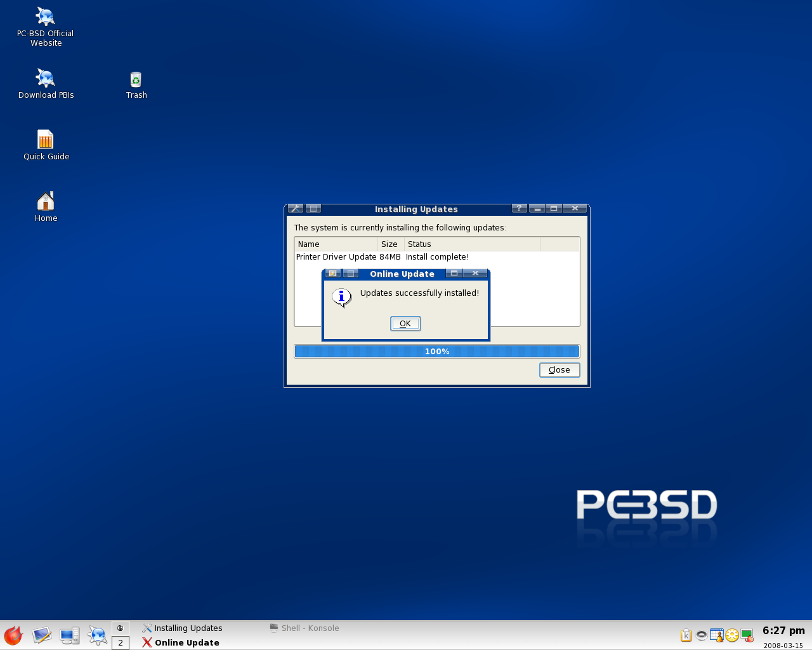
Task: Open the Download PBIs desktop icon
Action: 46,84
